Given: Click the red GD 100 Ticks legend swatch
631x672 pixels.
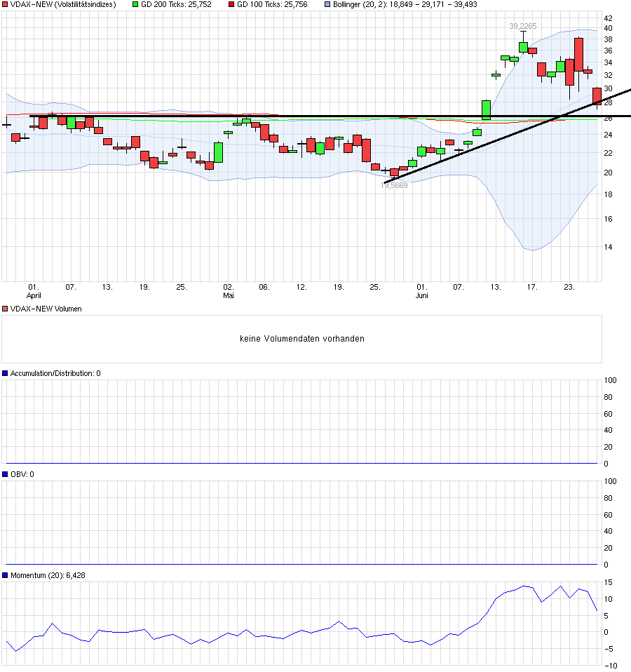Looking at the screenshot, I should 231,4.
